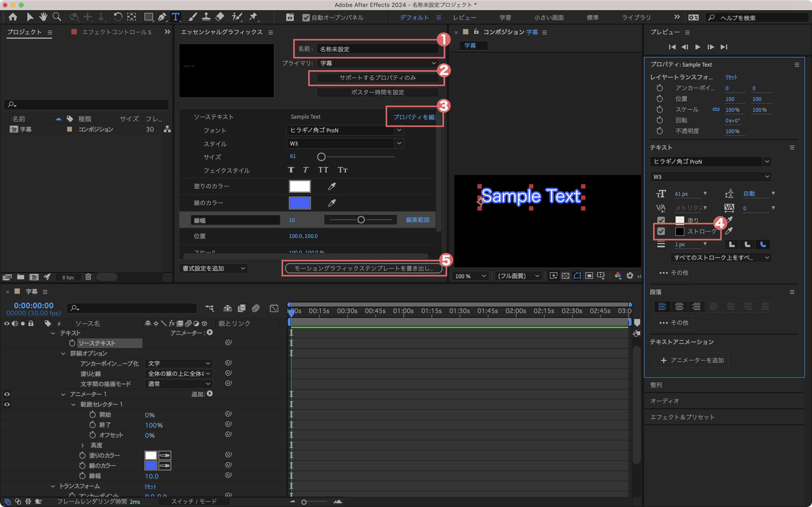Select the Clone Stamp tool
The image size is (812, 507).
(x=206, y=17)
